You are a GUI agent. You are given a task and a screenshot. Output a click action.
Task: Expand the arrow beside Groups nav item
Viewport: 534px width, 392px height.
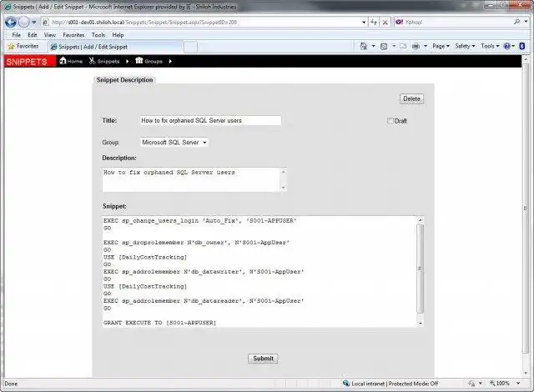(x=170, y=61)
